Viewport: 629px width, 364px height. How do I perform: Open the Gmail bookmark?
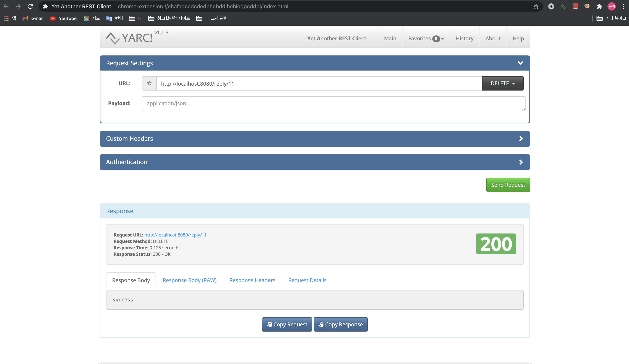click(33, 18)
